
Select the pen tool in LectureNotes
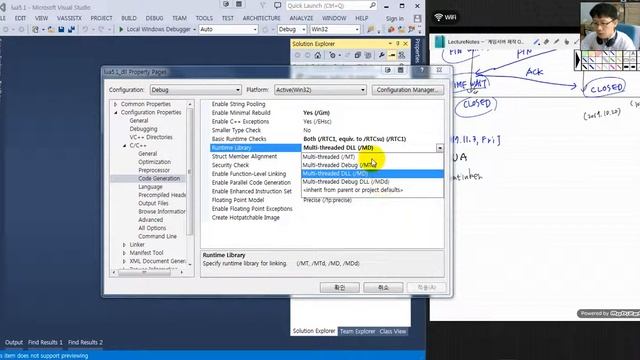536,42
